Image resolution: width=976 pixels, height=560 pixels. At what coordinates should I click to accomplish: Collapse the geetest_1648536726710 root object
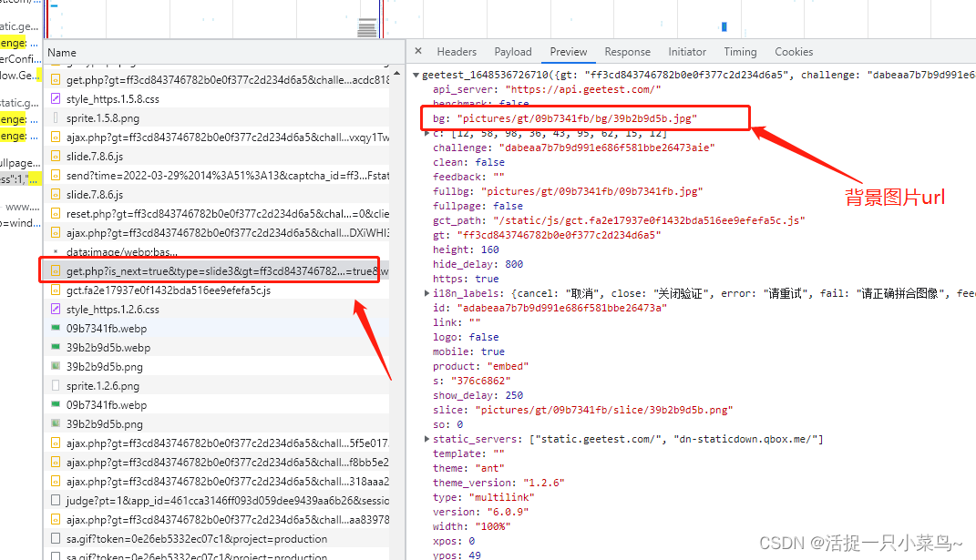point(416,75)
